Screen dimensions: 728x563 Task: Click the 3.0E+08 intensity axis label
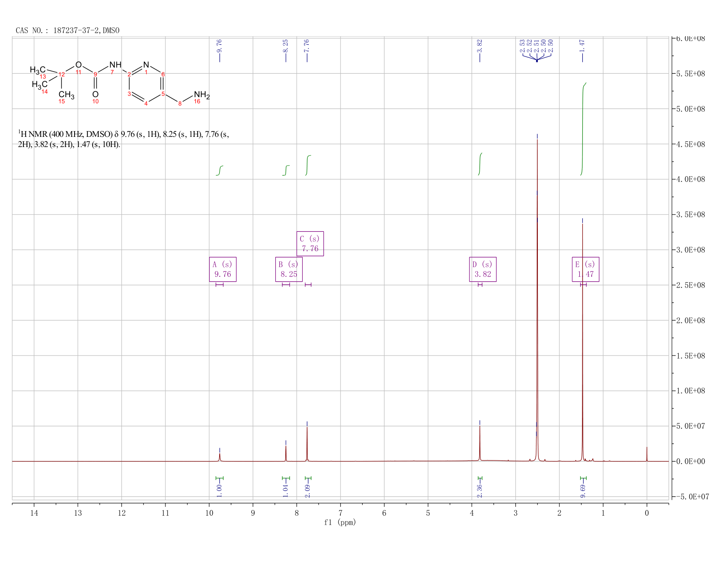pos(690,250)
